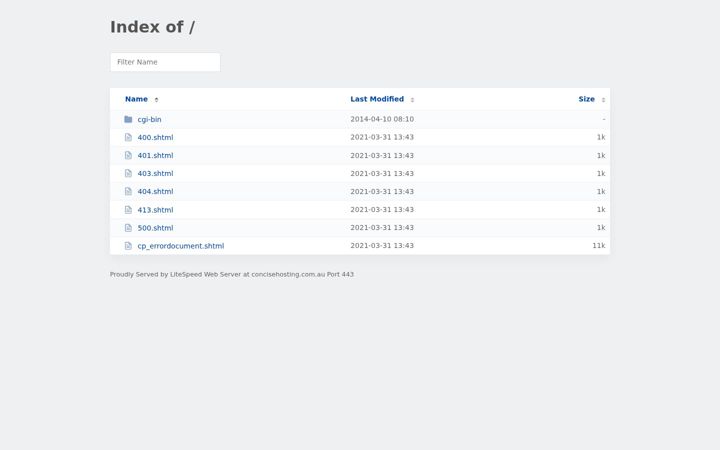This screenshot has width=720, height=450.
Task: Open the 401.shtml file link
Action: click(x=155, y=155)
